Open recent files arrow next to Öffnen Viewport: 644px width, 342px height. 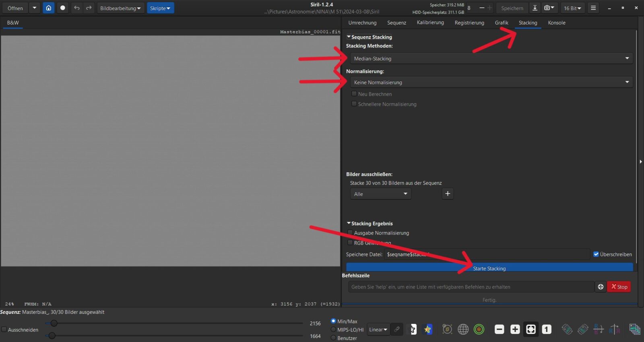pos(34,8)
